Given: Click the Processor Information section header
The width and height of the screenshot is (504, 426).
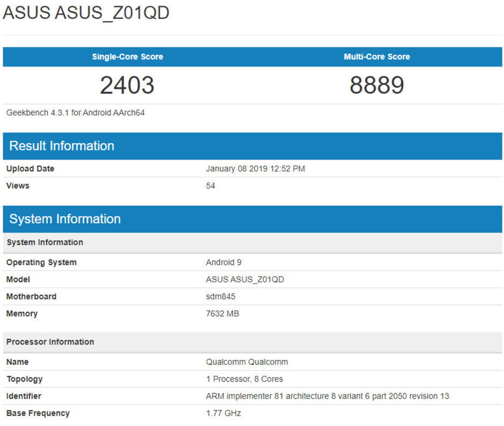Looking at the screenshot, I should pyautogui.click(x=50, y=342).
